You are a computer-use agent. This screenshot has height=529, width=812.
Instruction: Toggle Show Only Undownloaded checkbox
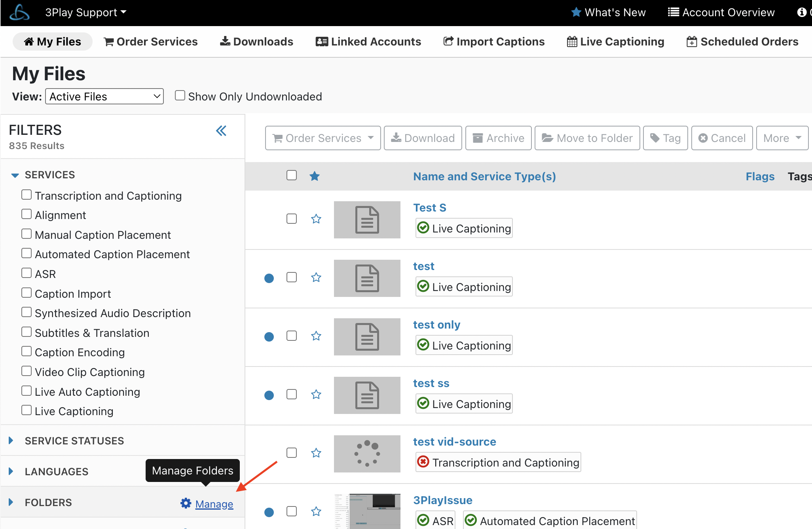[x=180, y=96]
